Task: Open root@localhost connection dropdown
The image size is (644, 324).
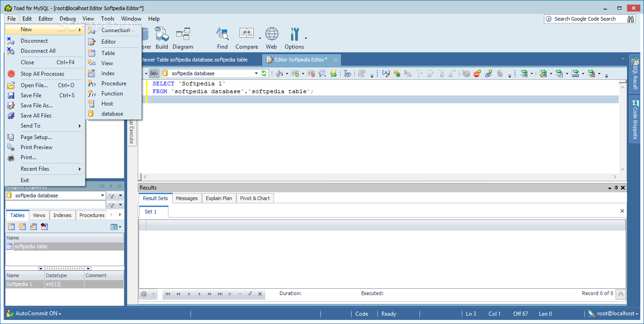Action: [x=614, y=313]
